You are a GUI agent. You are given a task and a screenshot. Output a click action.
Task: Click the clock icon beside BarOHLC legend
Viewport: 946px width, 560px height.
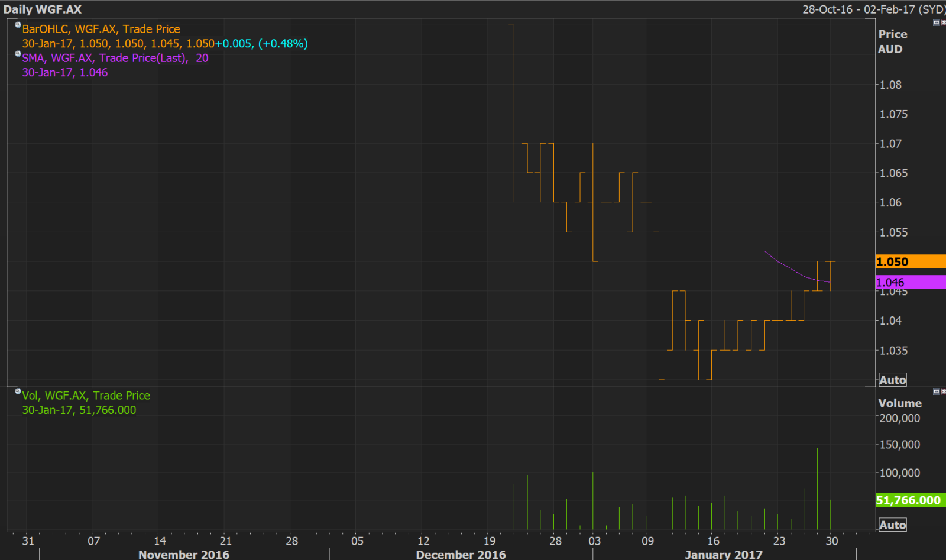point(18,25)
